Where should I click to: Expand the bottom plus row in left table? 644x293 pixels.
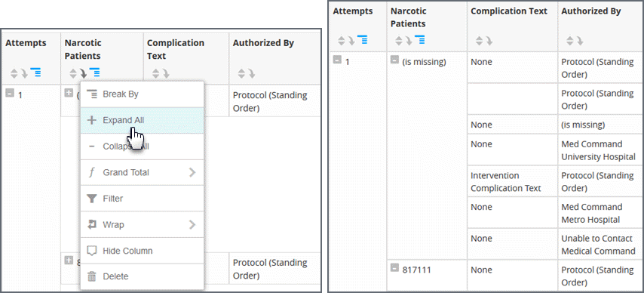(69, 261)
